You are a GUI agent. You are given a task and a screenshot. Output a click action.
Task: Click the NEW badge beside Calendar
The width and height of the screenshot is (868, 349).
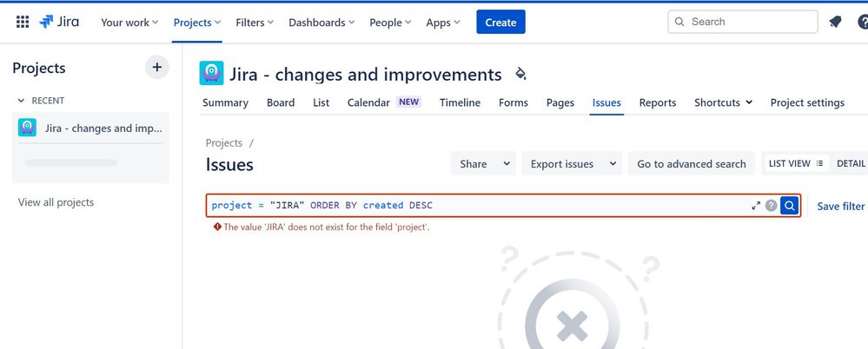408,102
